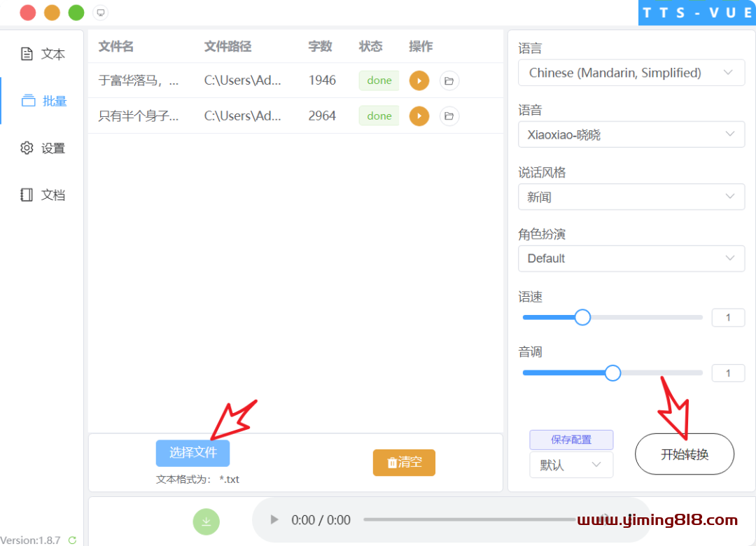Play the audio for 于富华落马 file
This screenshot has width=756, height=546.
coord(419,80)
